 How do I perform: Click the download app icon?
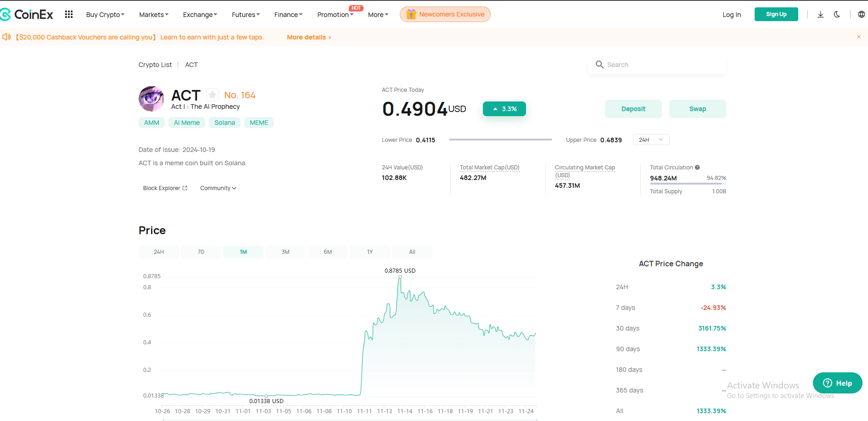pos(820,14)
